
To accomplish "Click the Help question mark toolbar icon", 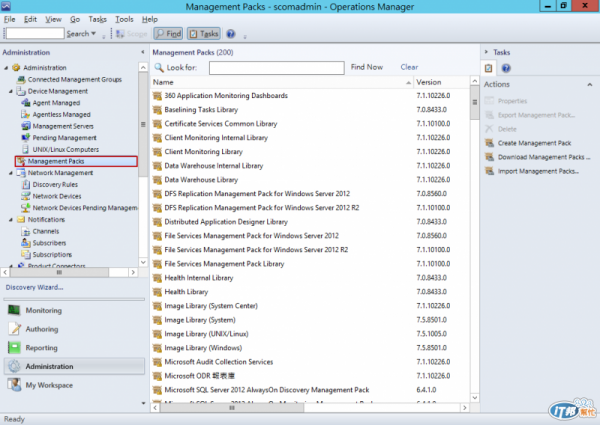I will (230, 34).
